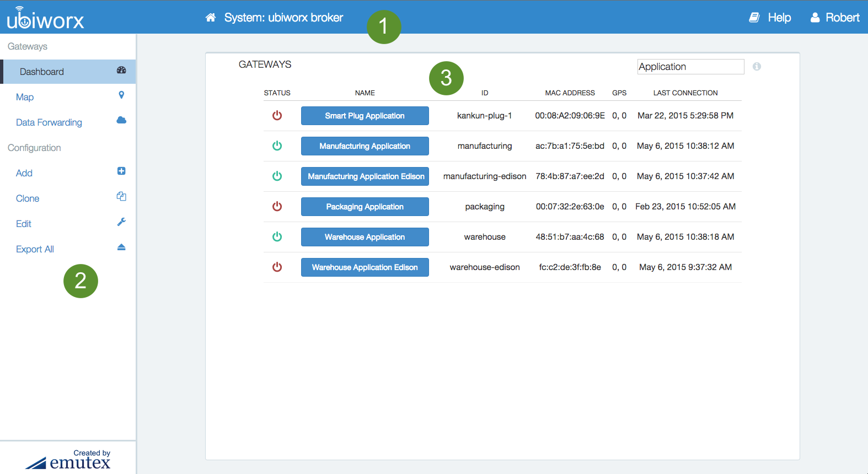The width and height of the screenshot is (868, 474).
Task: Select Add under Configuration
Action: [x=69, y=173]
